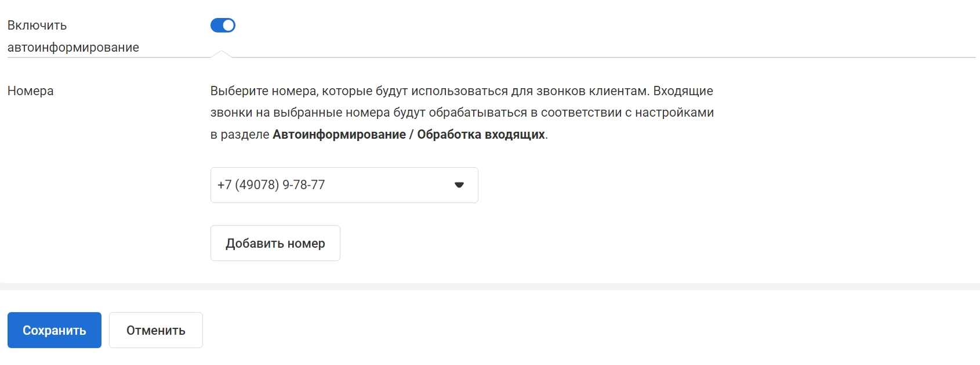
Task: Click the 'Номера' section label
Action: click(x=31, y=91)
